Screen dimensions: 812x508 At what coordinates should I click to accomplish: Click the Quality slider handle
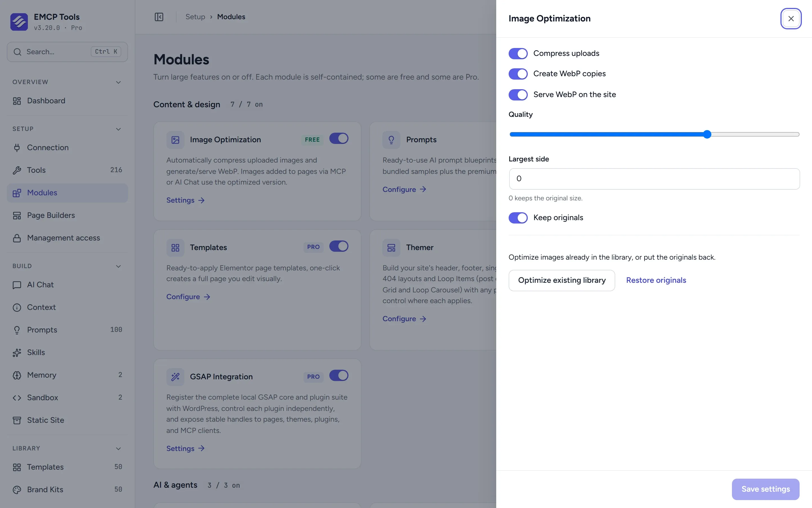pos(707,134)
